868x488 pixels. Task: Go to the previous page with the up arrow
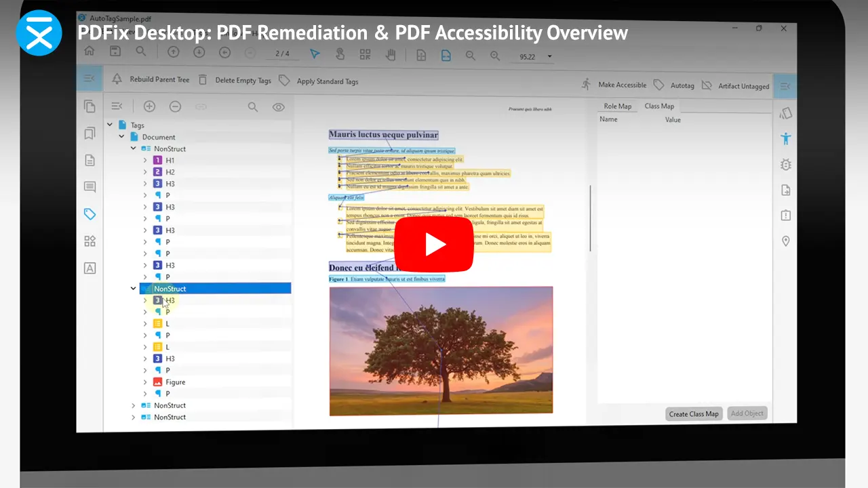[x=174, y=52]
